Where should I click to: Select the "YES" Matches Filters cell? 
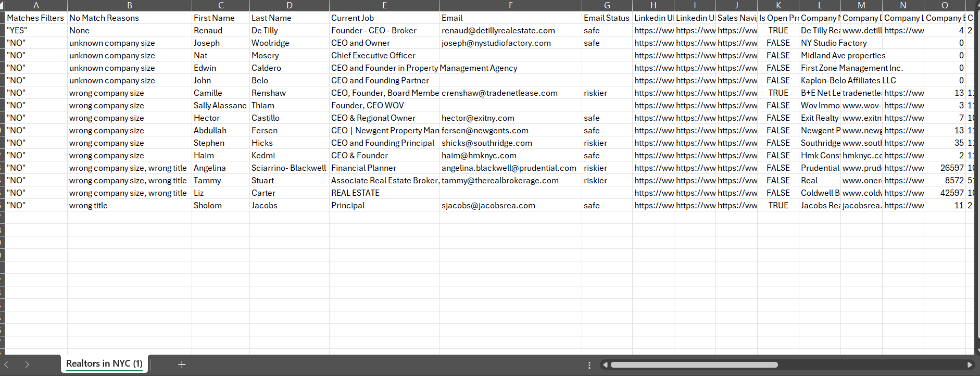coord(17,30)
